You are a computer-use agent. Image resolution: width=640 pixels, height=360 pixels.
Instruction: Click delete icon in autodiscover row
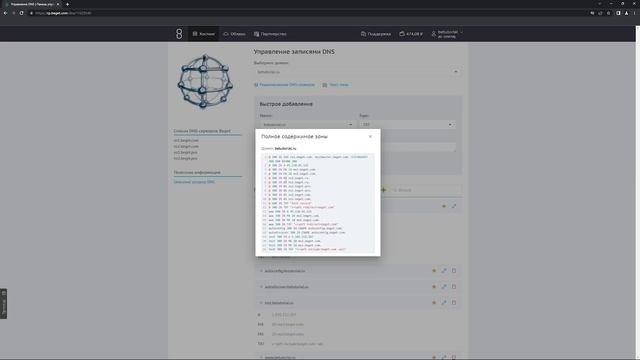[454, 287]
